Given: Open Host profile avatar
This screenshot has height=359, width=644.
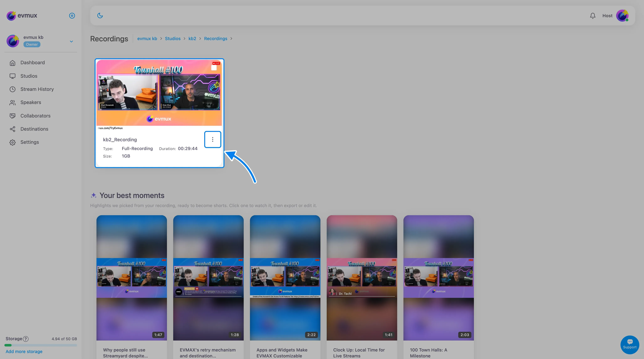Looking at the screenshot, I should [x=623, y=16].
